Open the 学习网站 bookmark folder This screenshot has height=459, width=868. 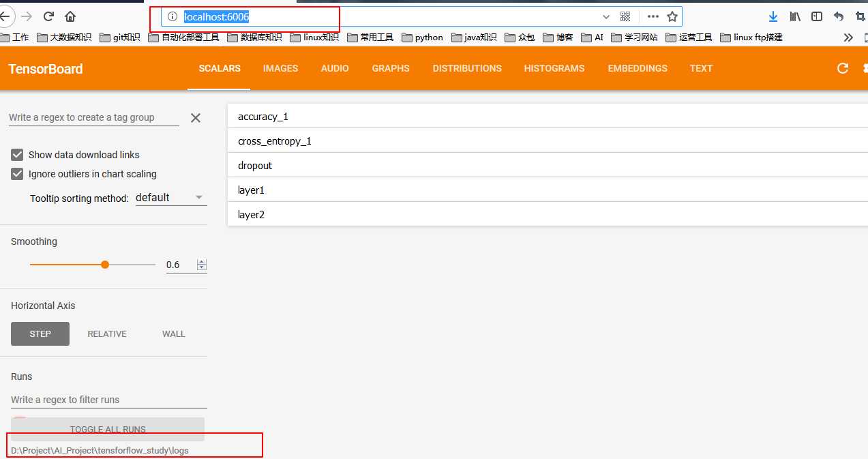coord(635,38)
